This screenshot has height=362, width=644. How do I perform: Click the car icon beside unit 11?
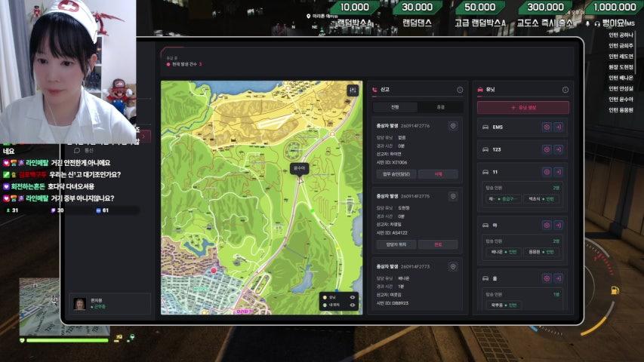[485, 172]
